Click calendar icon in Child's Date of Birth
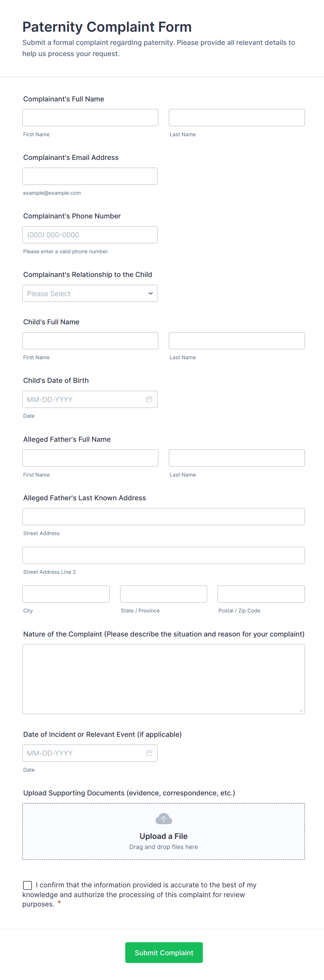The image size is (324, 980). point(149,399)
